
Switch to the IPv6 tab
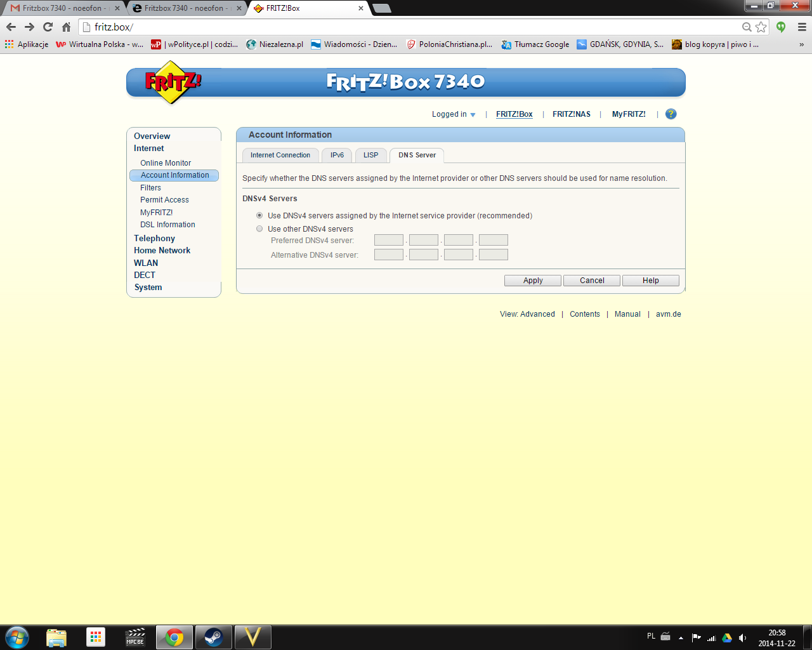(337, 156)
